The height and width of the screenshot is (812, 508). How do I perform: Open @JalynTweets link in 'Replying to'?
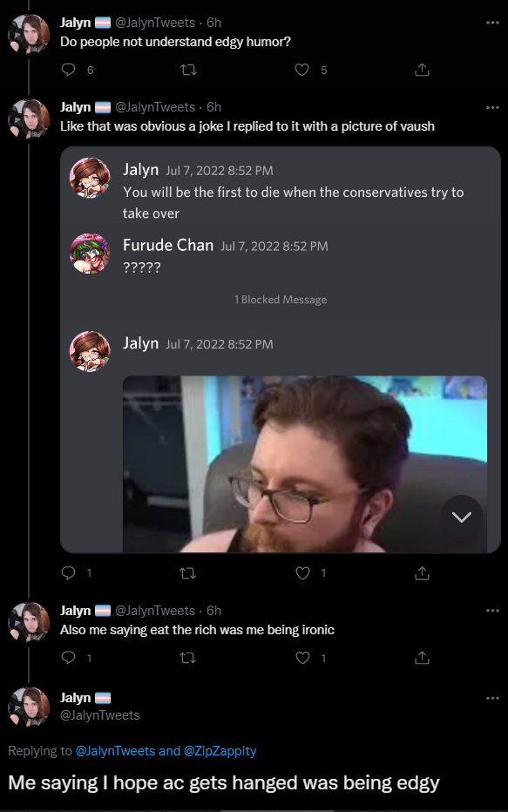click(116, 751)
